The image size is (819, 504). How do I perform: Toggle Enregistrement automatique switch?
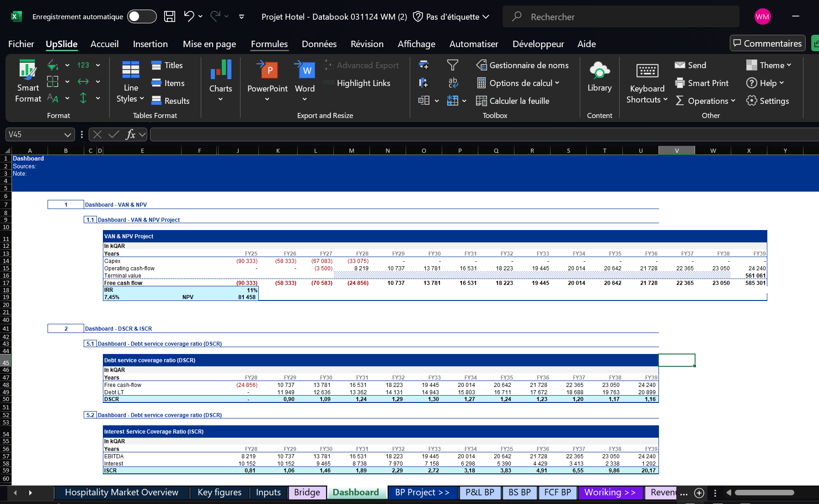click(141, 17)
